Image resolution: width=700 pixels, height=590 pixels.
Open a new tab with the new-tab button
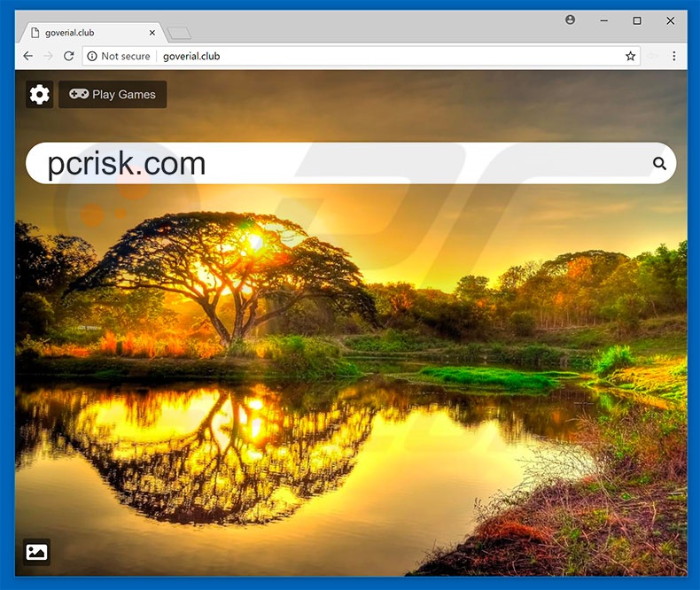[179, 33]
